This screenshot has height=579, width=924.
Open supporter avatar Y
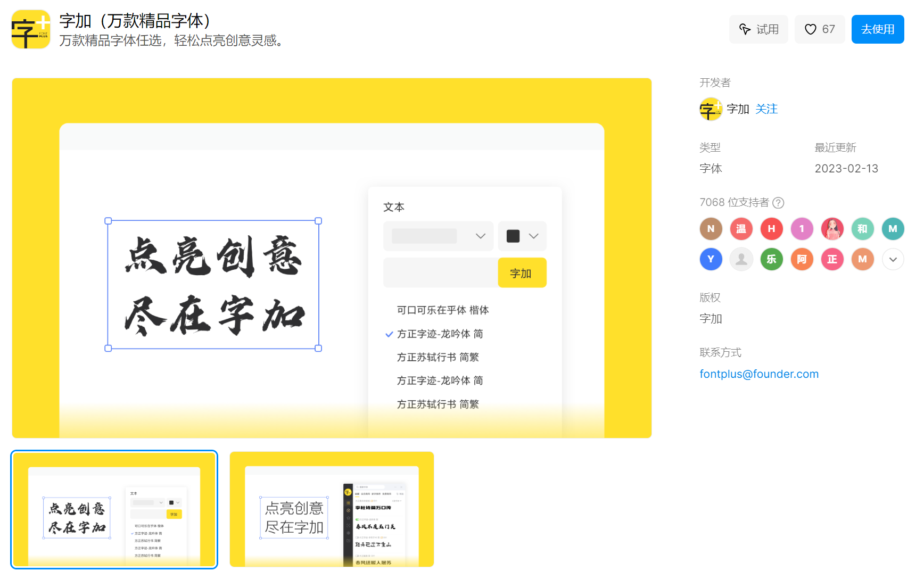[x=711, y=259]
